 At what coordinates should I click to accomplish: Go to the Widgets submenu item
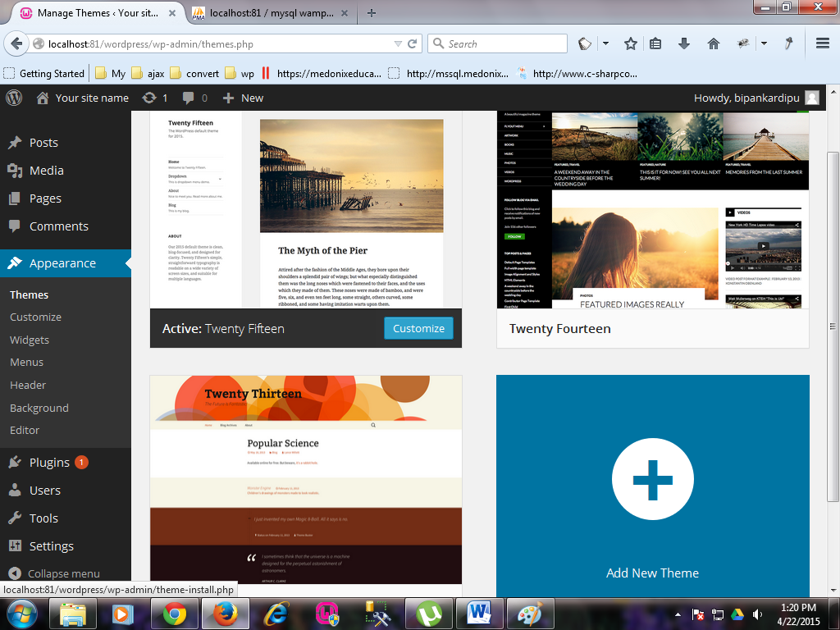click(x=30, y=340)
